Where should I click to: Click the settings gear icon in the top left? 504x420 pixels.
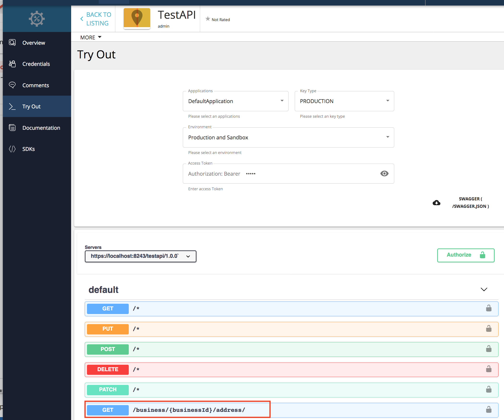point(37,19)
